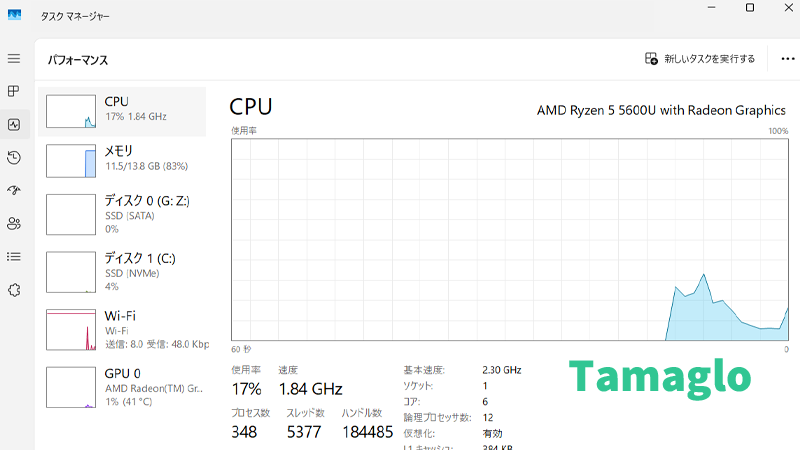This screenshot has height=450, width=800.
Task: Click the Task Manager title bar icon
Action: [x=15, y=16]
